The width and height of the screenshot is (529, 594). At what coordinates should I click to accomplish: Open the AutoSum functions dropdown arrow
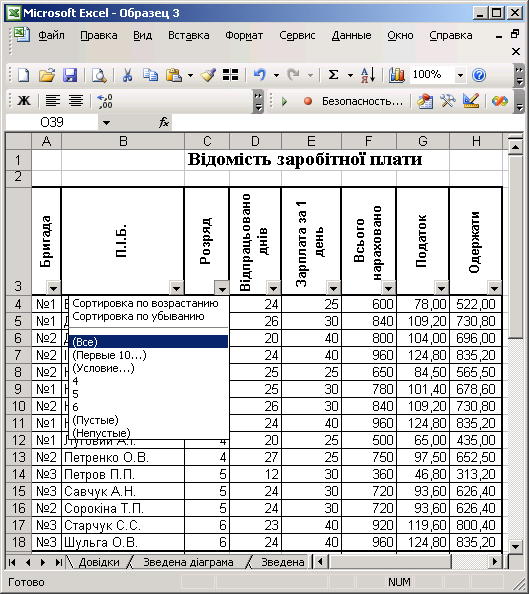tap(350, 75)
